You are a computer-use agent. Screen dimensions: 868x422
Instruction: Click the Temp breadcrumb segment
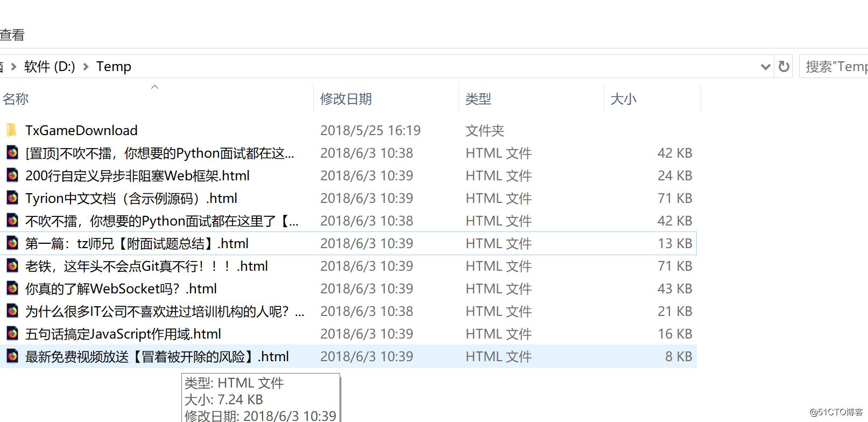click(x=114, y=67)
